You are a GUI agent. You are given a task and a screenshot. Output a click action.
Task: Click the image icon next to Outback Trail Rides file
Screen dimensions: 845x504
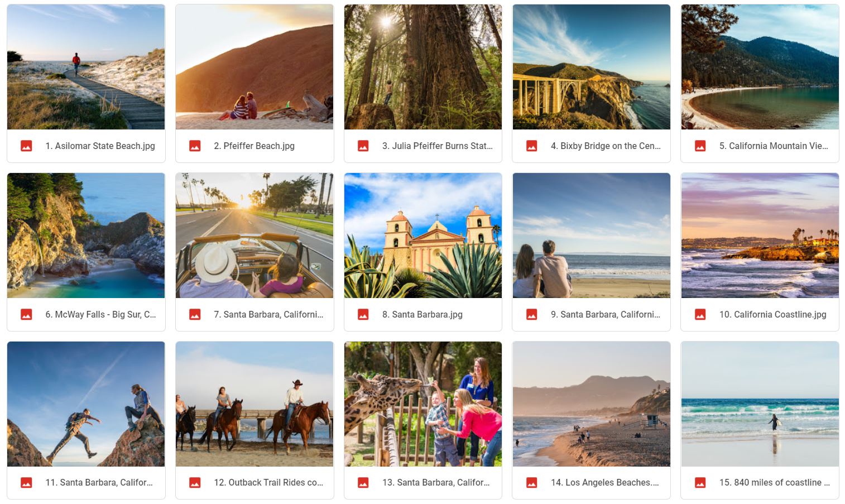[x=195, y=483]
